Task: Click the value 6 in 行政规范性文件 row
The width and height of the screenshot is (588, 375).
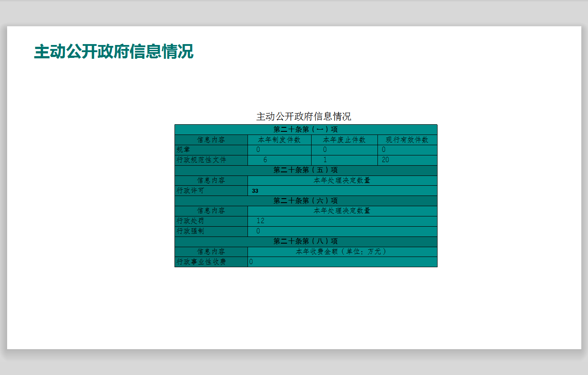Action: pyautogui.click(x=265, y=160)
